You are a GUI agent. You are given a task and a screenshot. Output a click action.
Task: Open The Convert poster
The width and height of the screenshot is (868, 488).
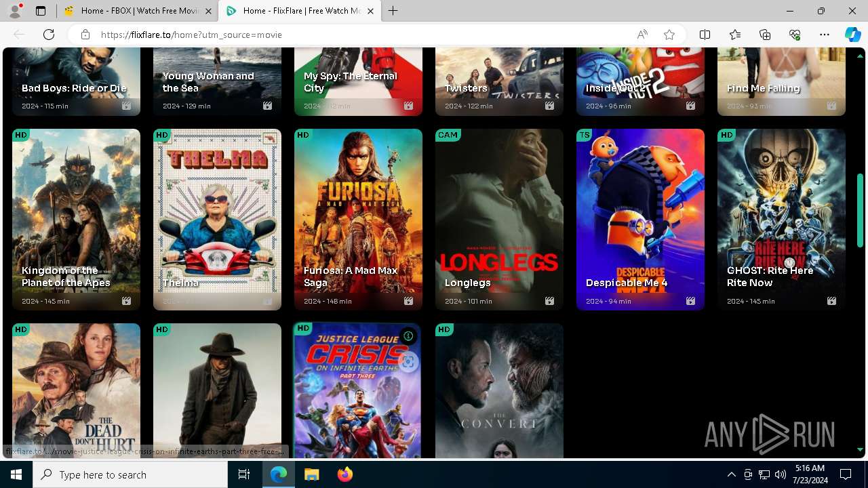[x=499, y=390]
